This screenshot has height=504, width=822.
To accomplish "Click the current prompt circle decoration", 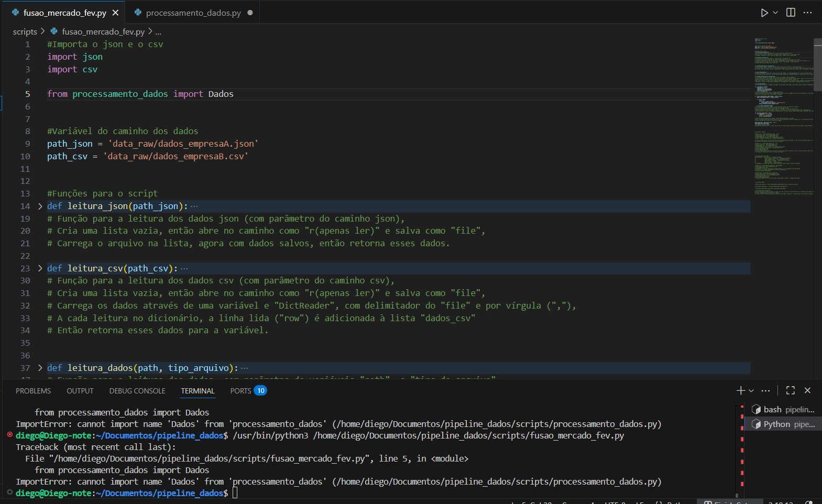I will (9, 492).
